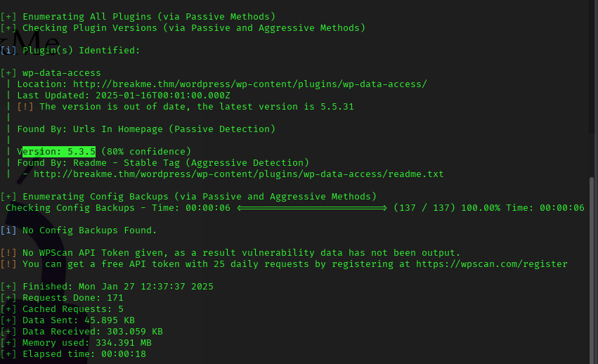Click the No WPScan API Token warning
Image resolution: width=598 pixels, height=364 pixels.
tap(241, 253)
